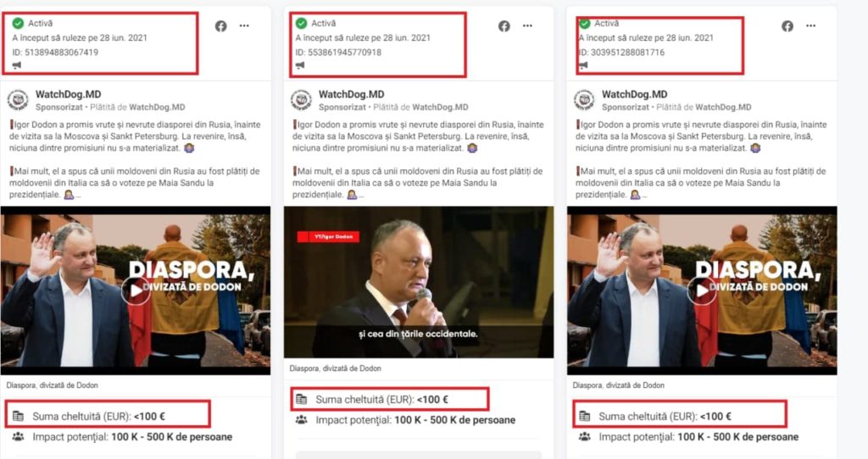Open the three-dot options menu on third ad
The width and height of the screenshot is (868, 459).
[x=811, y=26]
